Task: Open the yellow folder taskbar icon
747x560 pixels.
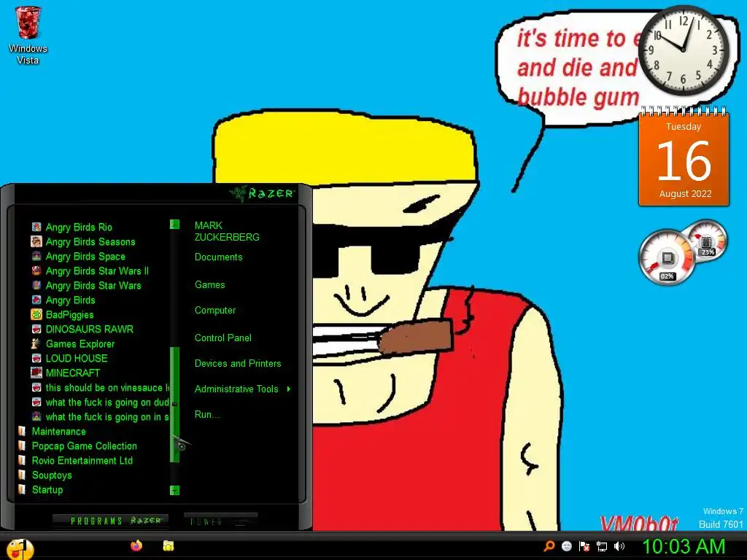Action: [169, 545]
